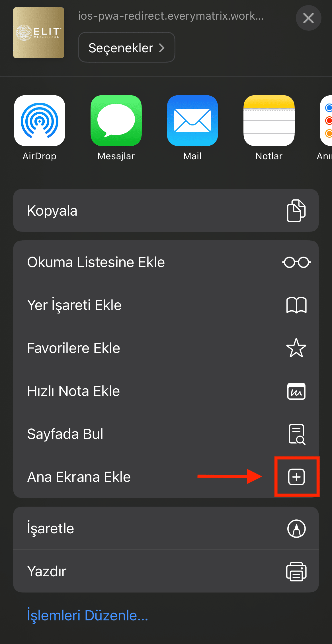Open AirDrop sharing

coord(40,121)
